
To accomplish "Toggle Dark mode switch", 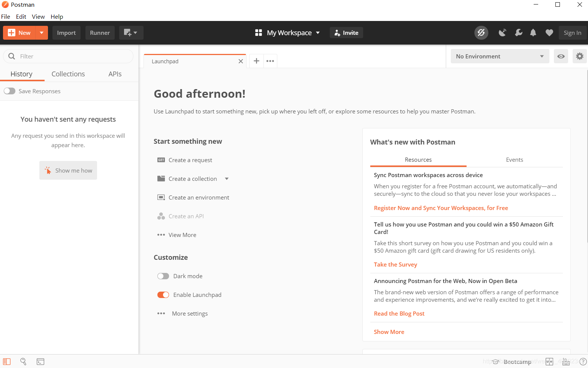I will point(163,276).
